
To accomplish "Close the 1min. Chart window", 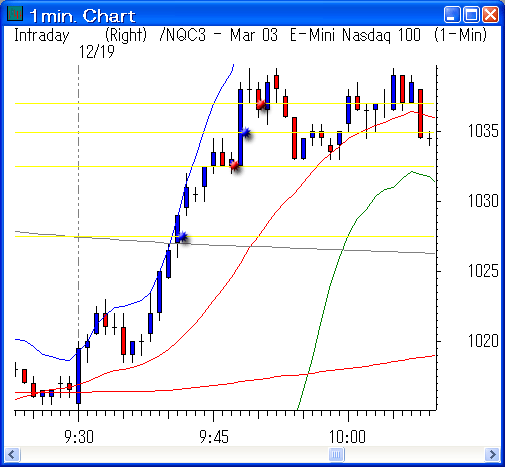I will (x=491, y=15).
